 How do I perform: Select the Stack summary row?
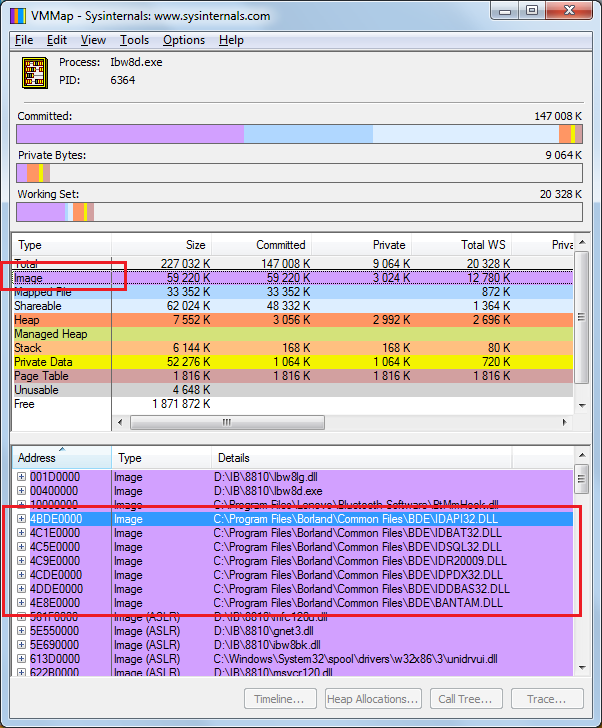[292, 348]
